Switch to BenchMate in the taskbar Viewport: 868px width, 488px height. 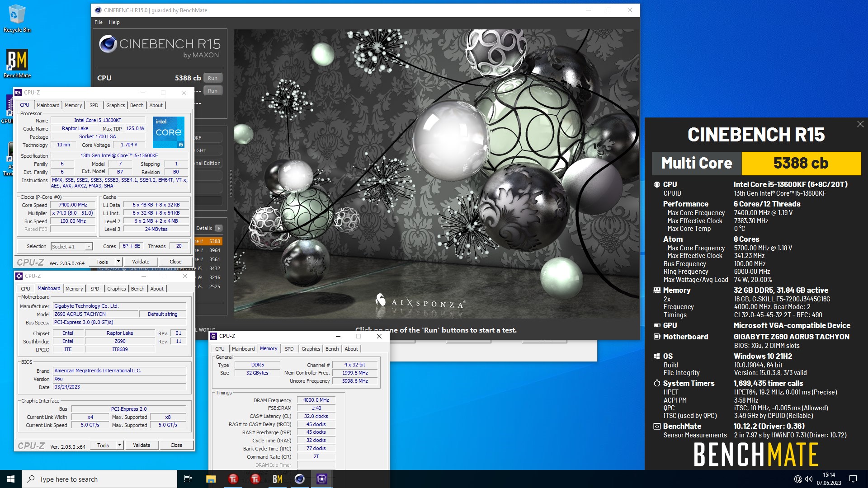coord(278,479)
